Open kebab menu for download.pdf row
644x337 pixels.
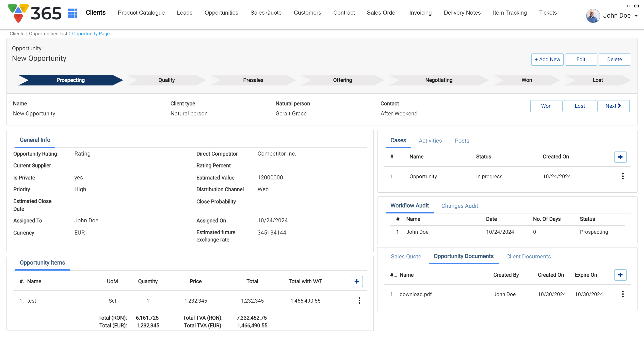click(623, 294)
